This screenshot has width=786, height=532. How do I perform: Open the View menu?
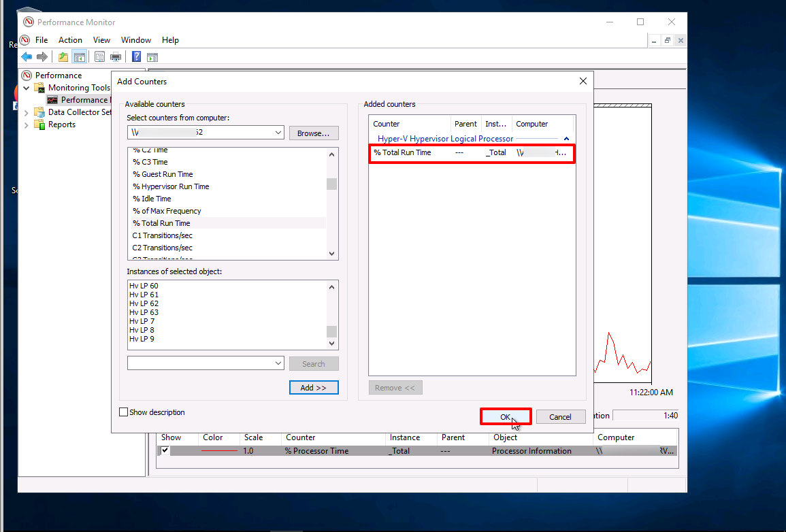tap(101, 40)
